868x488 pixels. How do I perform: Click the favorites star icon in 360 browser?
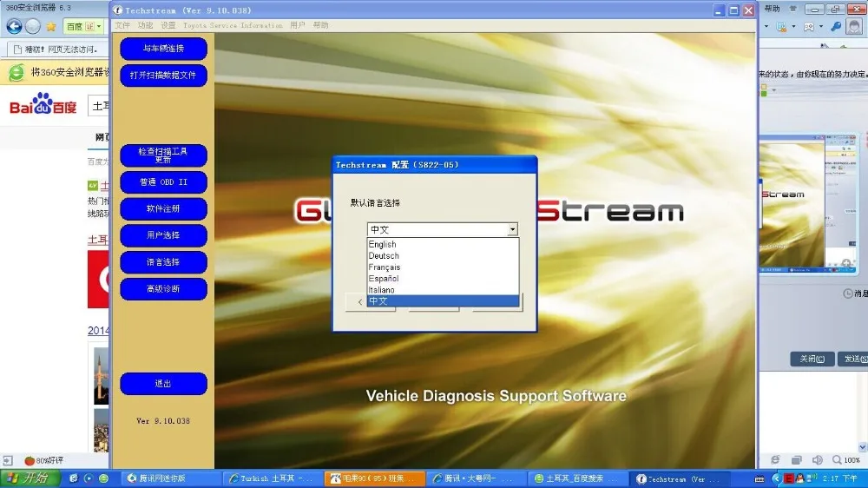point(51,27)
